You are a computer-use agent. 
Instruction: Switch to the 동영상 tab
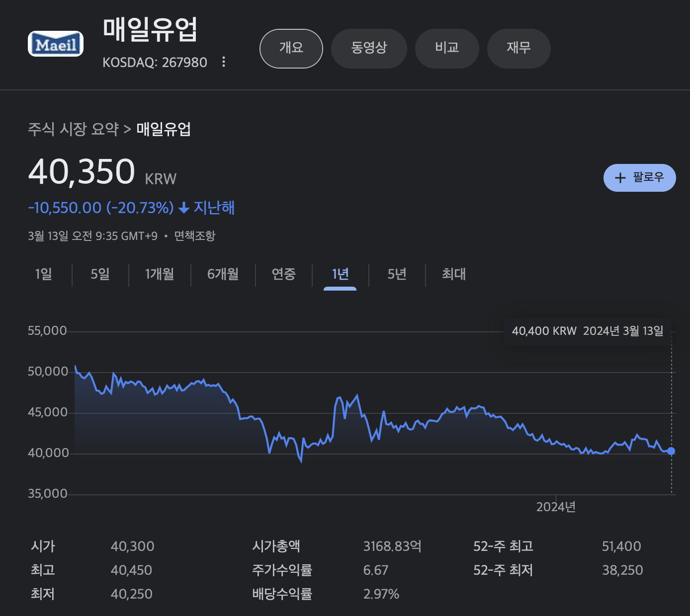pyautogui.click(x=369, y=48)
